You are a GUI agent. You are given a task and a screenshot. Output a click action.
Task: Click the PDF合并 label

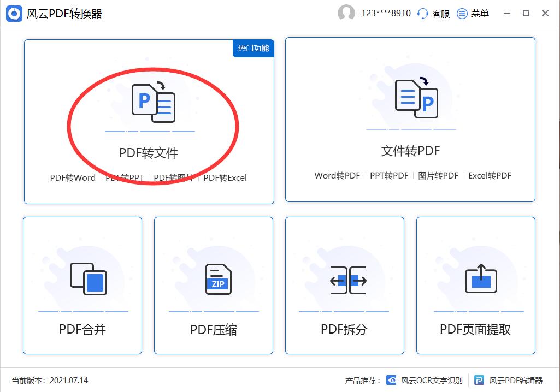click(82, 329)
